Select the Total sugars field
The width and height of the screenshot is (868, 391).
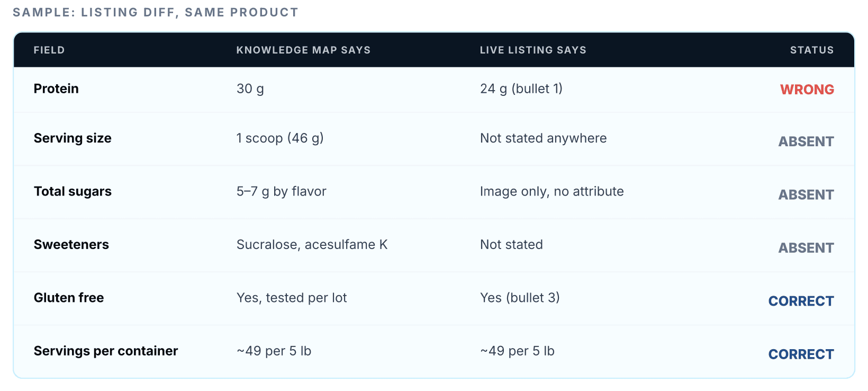pos(73,191)
